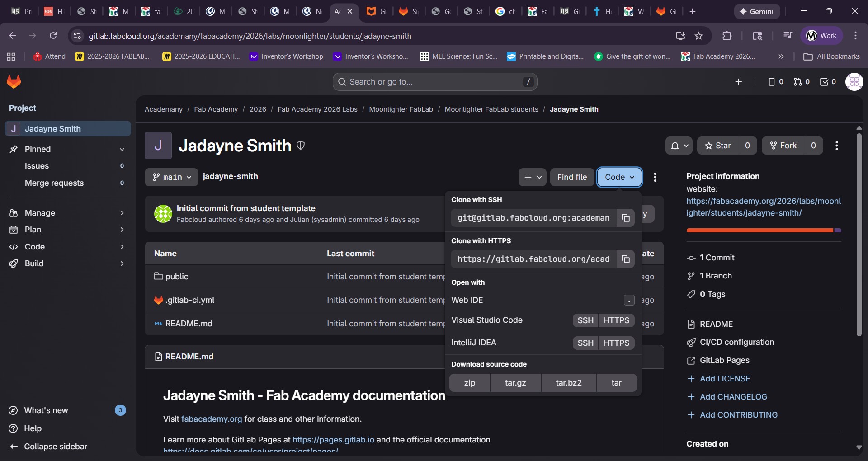Image resolution: width=868 pixels, height=461 pixels.
Task: Copy the SSH clone URL
Action: 626,218
